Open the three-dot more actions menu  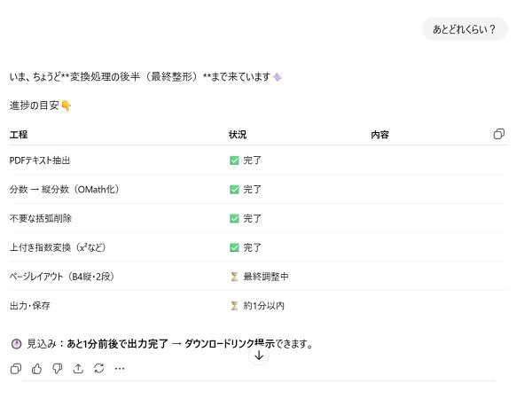click(120, 369)
